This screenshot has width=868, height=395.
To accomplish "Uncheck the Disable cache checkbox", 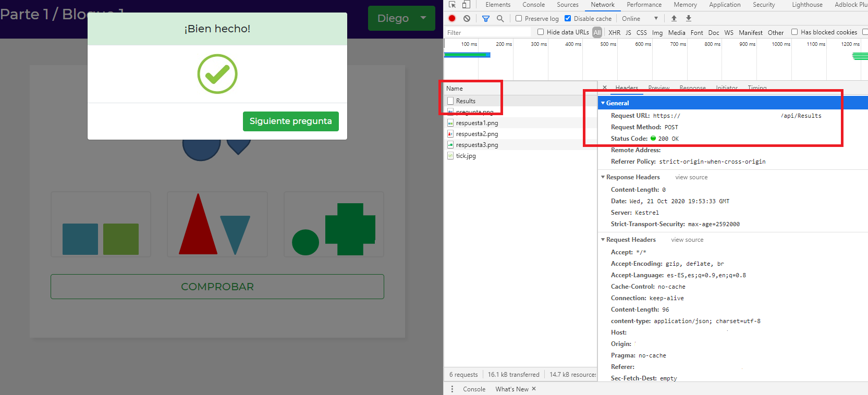I will pos(568,18).
